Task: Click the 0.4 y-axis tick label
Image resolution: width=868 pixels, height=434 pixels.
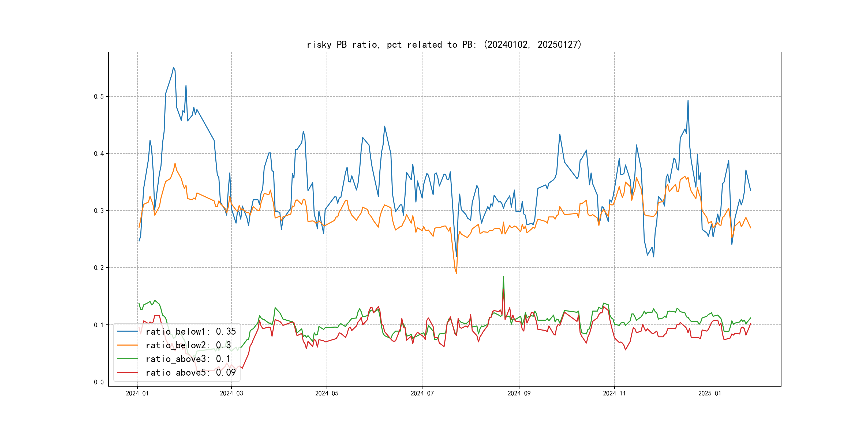Action: pos(99,154)
